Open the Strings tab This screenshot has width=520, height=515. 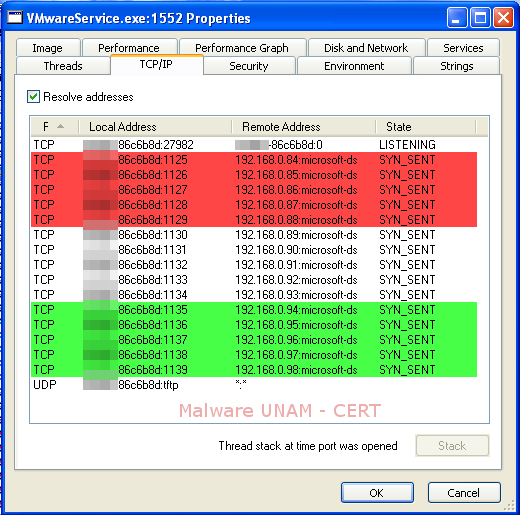click(457, 66)
